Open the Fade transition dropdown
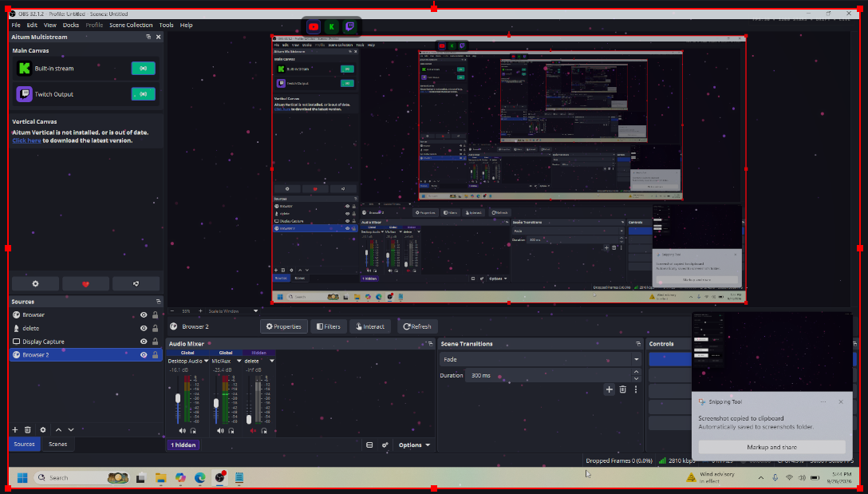 pyautogui.click(x=540, y=359)
